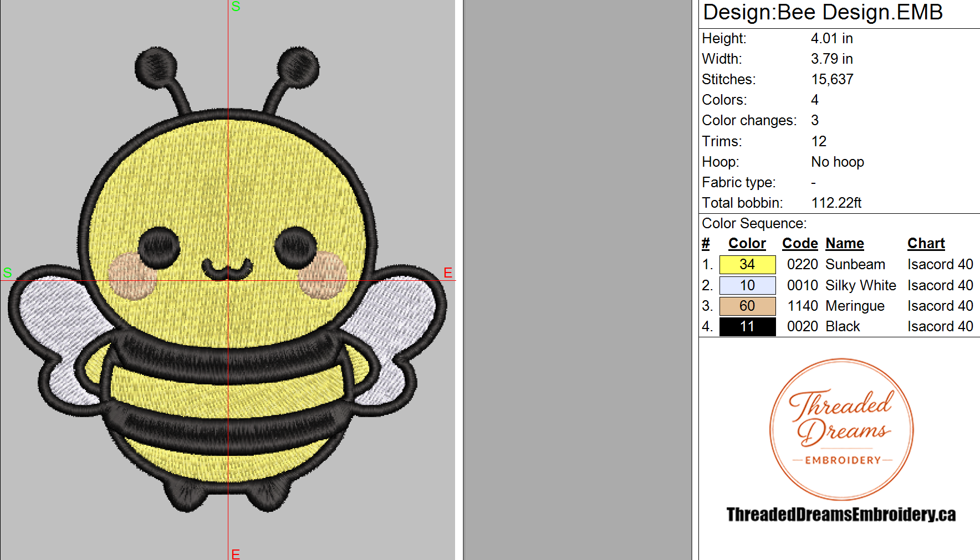This screenshot has height=560, width=980.
Task: Click the Threaded Dreams Embroidery circular logo
Action: (841, 429)
